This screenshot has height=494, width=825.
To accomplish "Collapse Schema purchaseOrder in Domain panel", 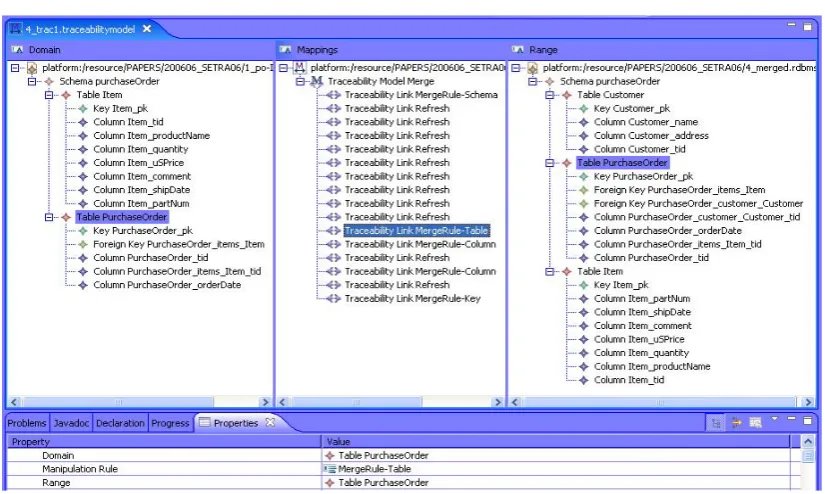I will coord(32,82).
